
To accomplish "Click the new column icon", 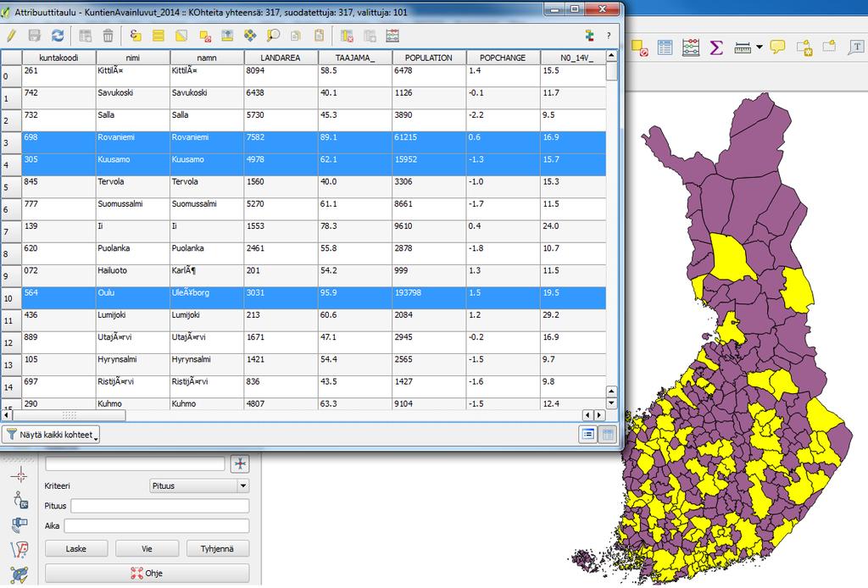I will [370, 36].
